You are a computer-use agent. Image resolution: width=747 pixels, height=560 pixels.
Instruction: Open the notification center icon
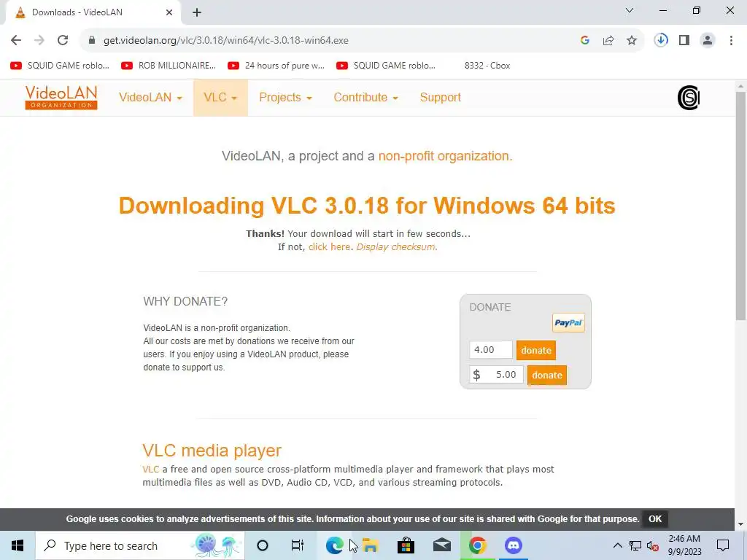click(723, 545)
